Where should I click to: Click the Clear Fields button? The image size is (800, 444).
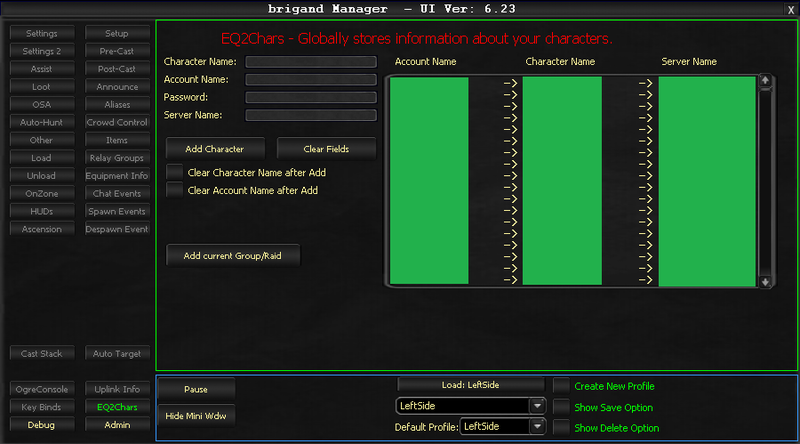(x=326, y=149)
